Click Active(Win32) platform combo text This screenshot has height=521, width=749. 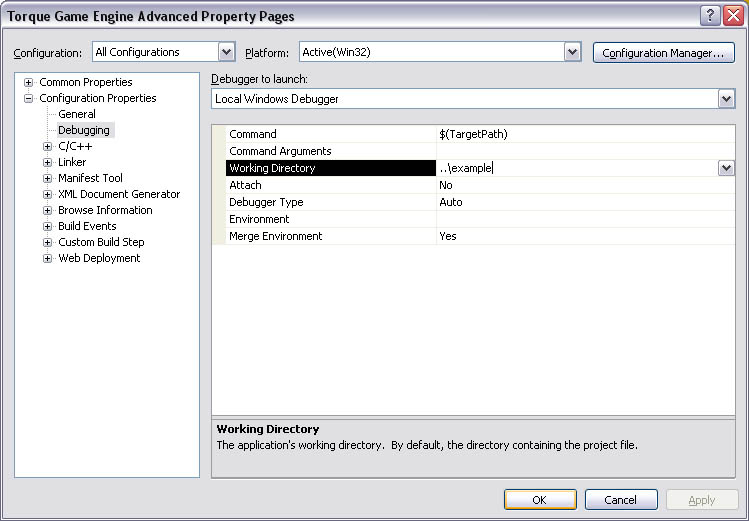point(336,52)
